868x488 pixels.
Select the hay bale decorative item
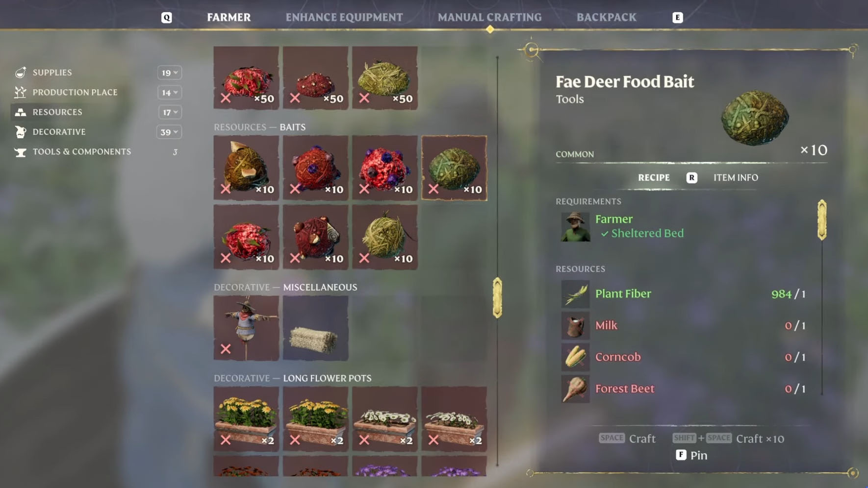315,328
